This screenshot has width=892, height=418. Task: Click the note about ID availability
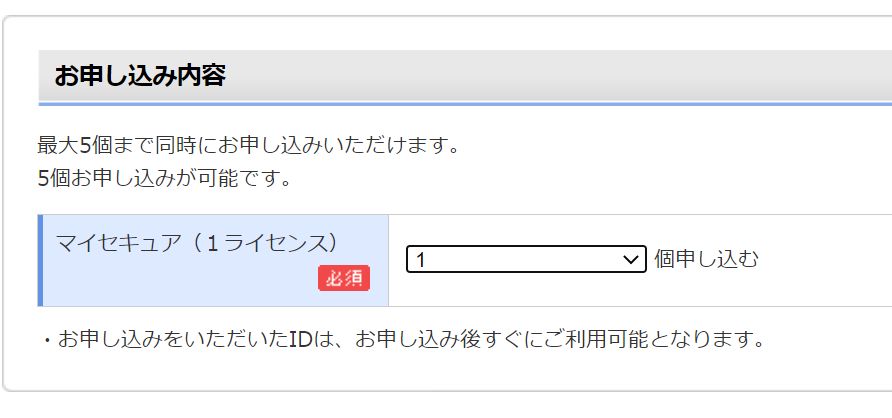pyautogui.click(x=403, y=340)
